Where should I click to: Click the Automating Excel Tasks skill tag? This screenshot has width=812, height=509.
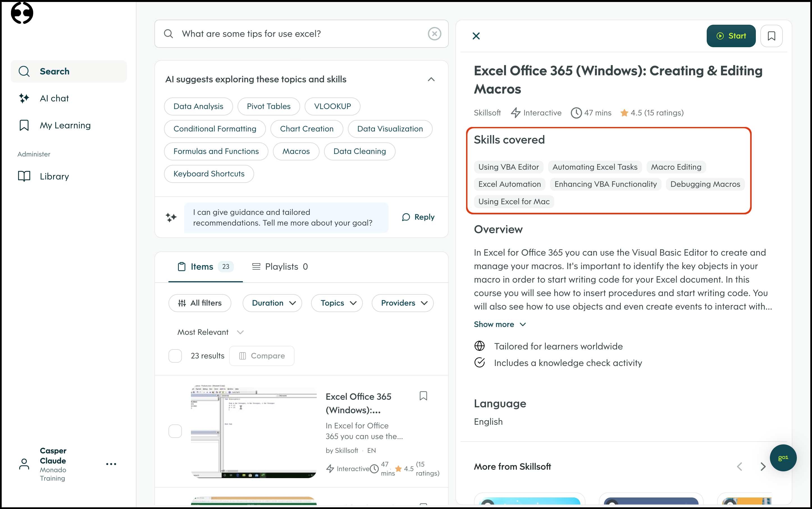pyautogui.click(x=595, y=167)
